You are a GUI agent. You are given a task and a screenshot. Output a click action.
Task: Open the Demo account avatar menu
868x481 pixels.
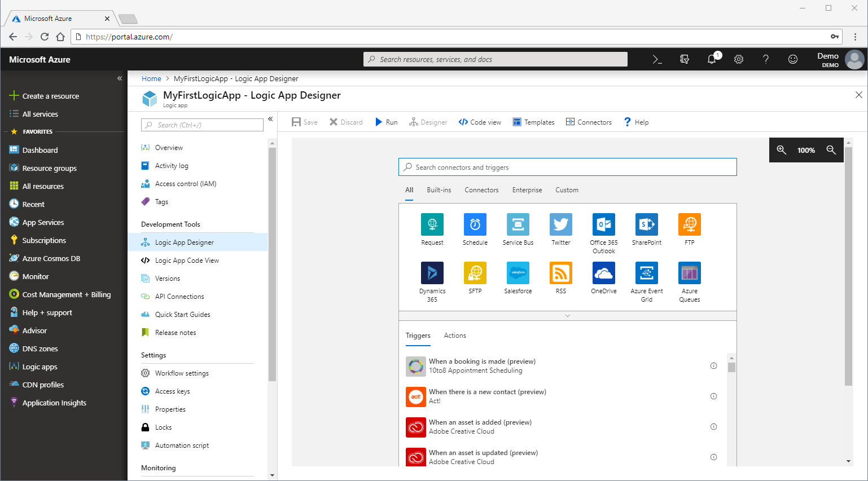coord(854,59)
